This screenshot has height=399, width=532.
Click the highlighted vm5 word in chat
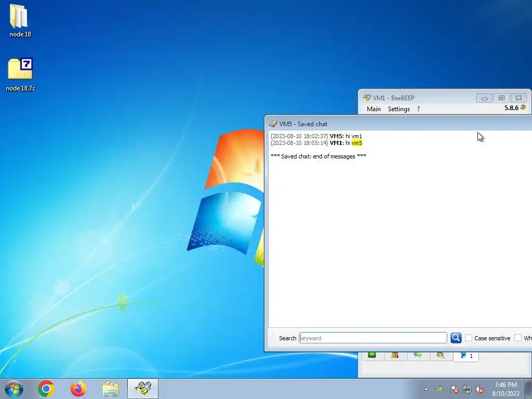[x=356, y=143]
